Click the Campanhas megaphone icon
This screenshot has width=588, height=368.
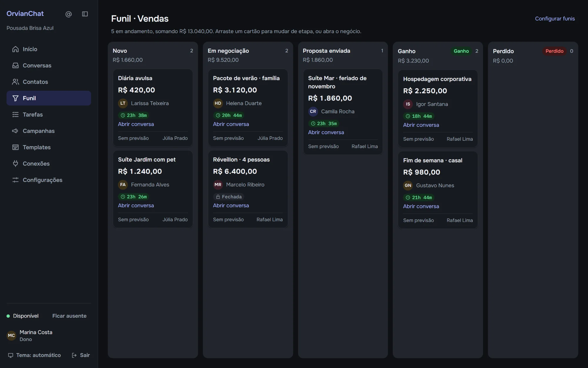coord(15,131)
